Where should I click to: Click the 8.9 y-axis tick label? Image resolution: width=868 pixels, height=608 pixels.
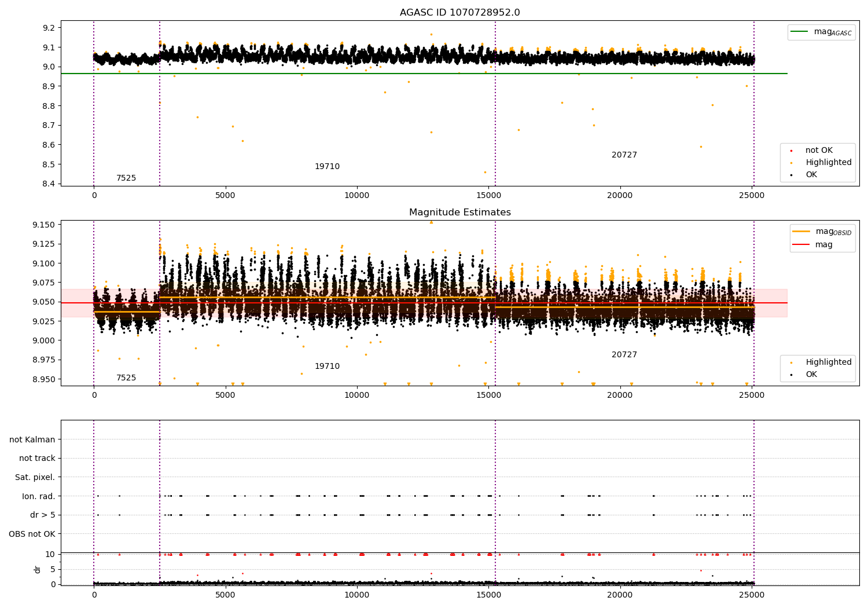point(50,86)
